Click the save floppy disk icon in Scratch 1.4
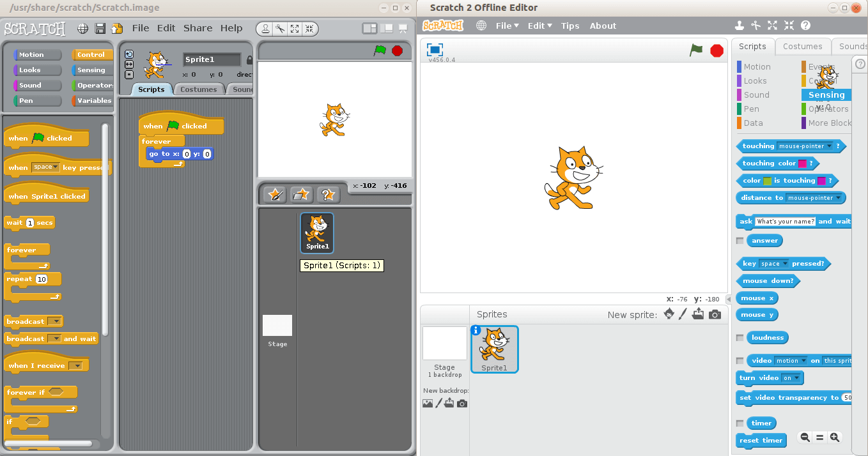This screenshot has height=456, width=868. click(100, 28)
